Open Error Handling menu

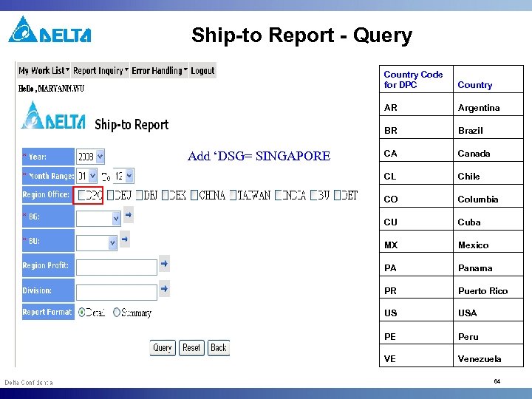coord(159,71)
